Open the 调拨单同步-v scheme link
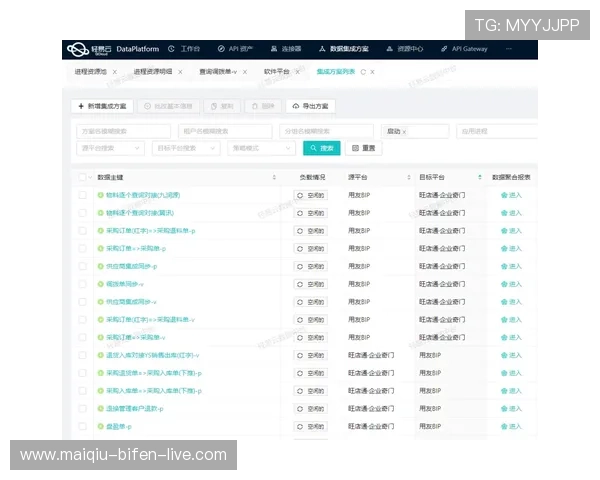Image resolution: width=600 pixels, height=480 pixels. (x=125, y=284)
